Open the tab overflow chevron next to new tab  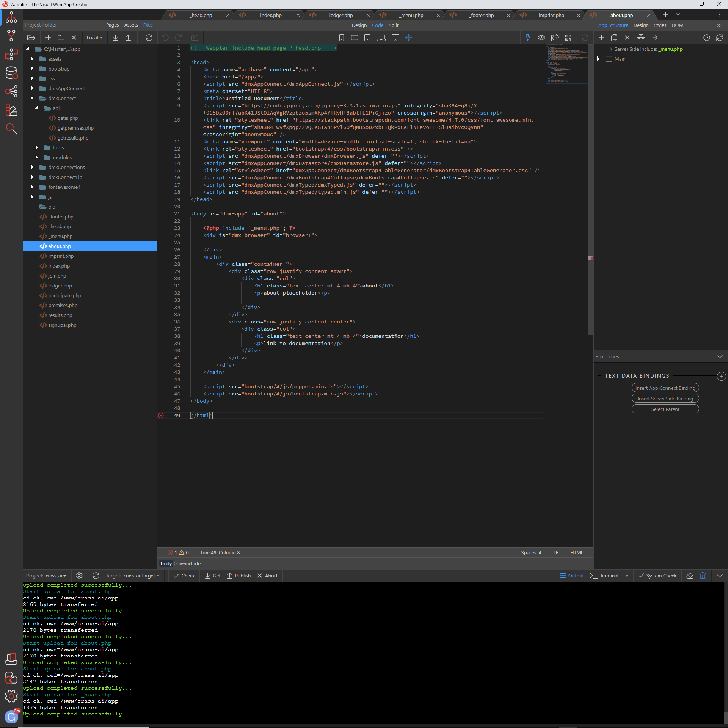click(x=678, y=14)
